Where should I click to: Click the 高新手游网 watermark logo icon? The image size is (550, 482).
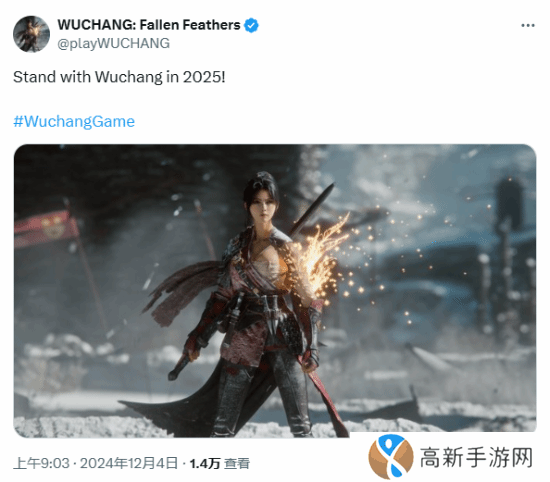click(x=390, y=456)
